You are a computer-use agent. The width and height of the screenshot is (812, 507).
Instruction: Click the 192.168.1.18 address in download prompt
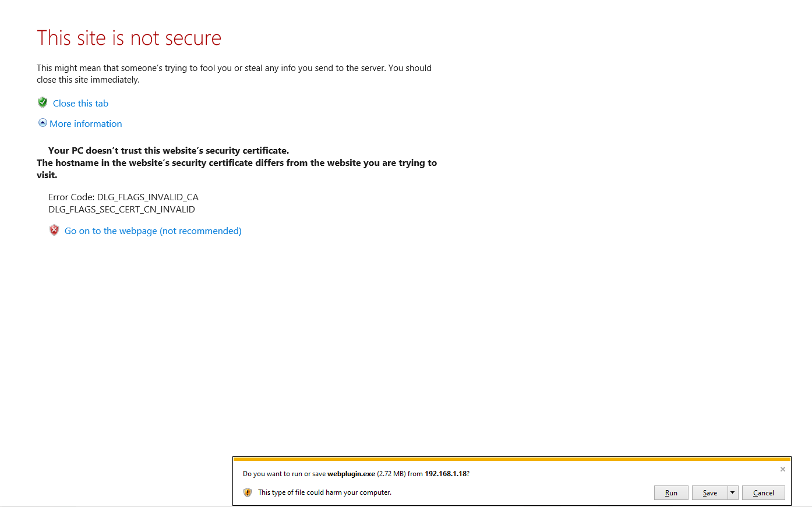tap(446, 474)
